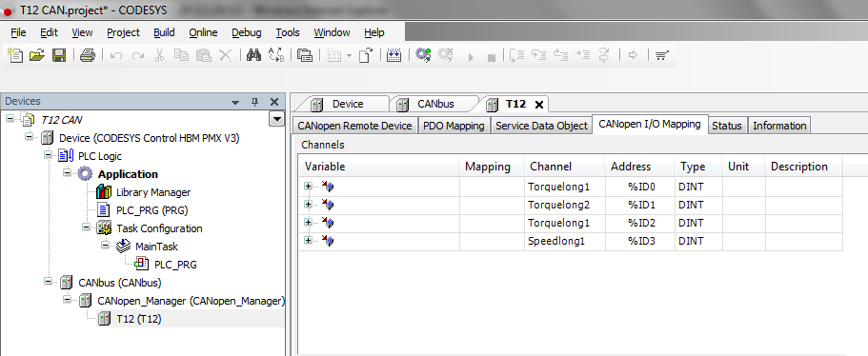The width and height of the screenshot is (868, 356).
Task: Open the dropdown button beside T12 CAN root
Action: [275, 119]
